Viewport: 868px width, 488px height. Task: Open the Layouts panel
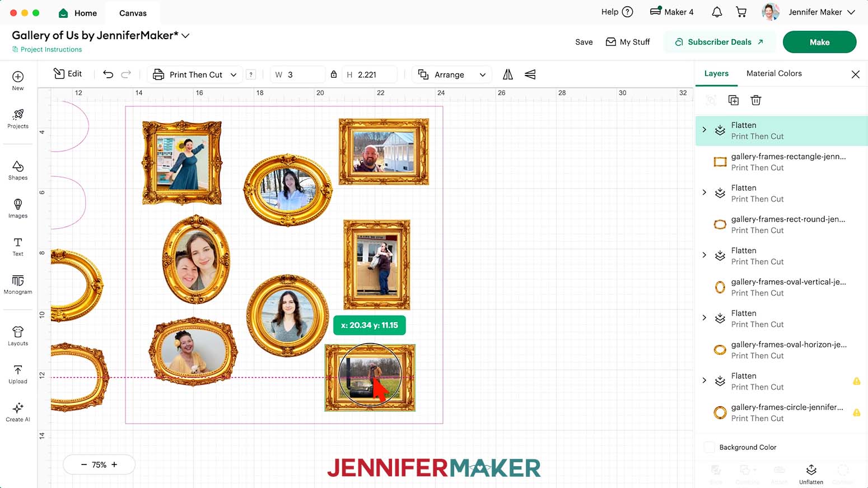pos(18,336)
